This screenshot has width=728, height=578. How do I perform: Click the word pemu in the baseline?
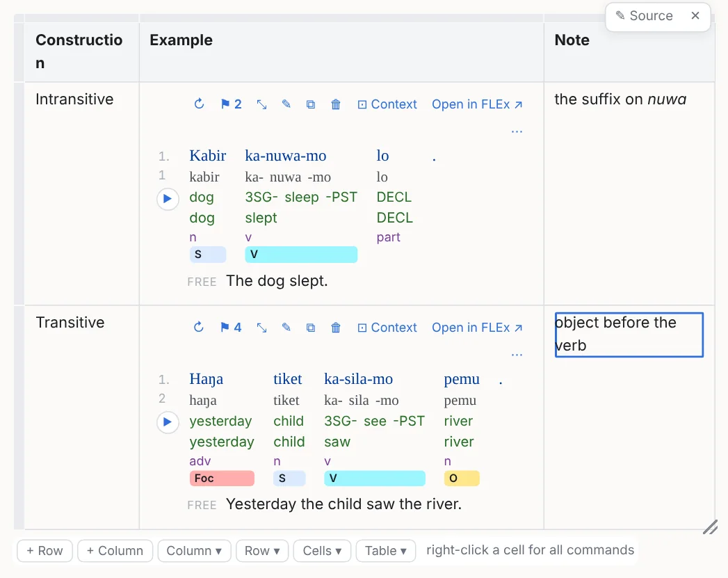pos(462,379)
